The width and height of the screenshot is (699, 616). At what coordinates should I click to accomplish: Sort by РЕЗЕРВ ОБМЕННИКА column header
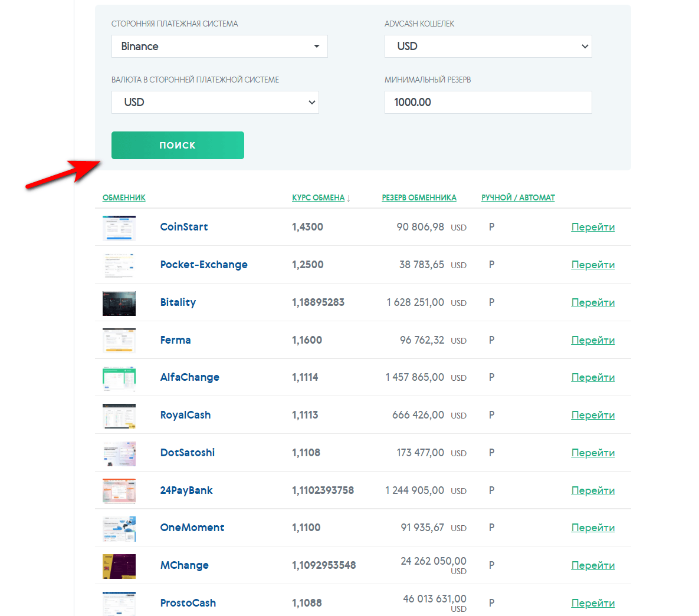tap(419, 198)
